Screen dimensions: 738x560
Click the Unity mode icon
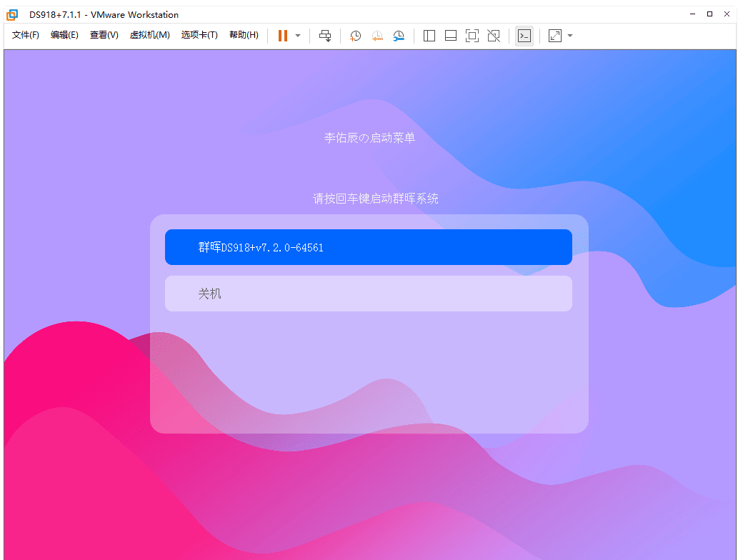pos(493,36)
